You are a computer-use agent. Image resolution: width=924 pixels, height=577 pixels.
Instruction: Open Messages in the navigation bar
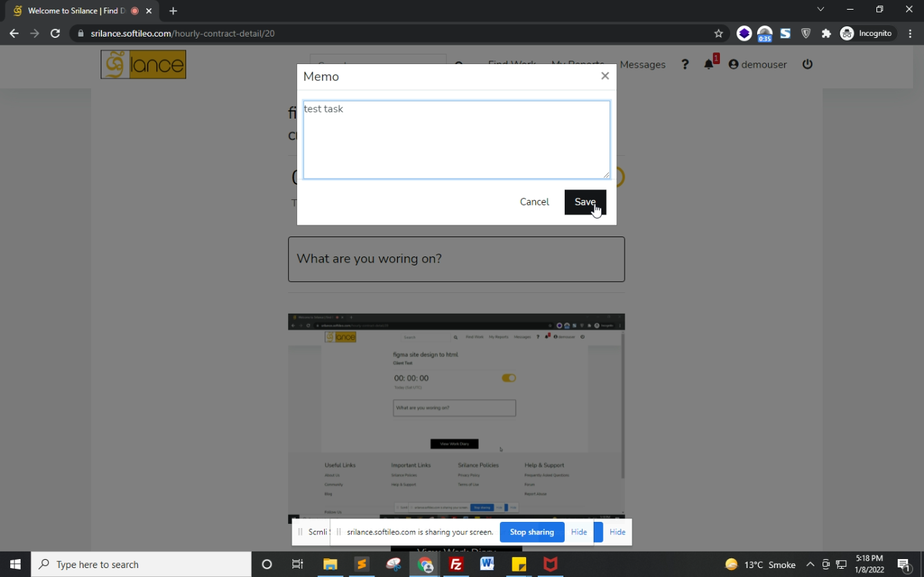click(x=642, y=64)
